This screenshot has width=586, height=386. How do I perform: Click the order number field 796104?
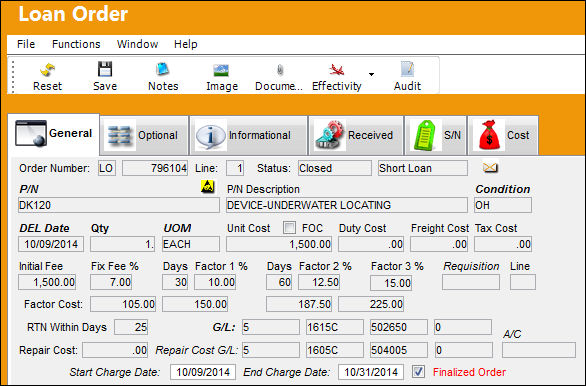(155, 168)
